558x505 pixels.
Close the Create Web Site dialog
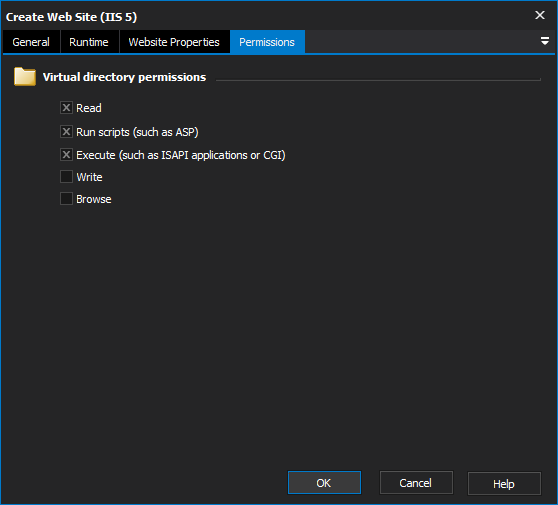click(539, 15)
